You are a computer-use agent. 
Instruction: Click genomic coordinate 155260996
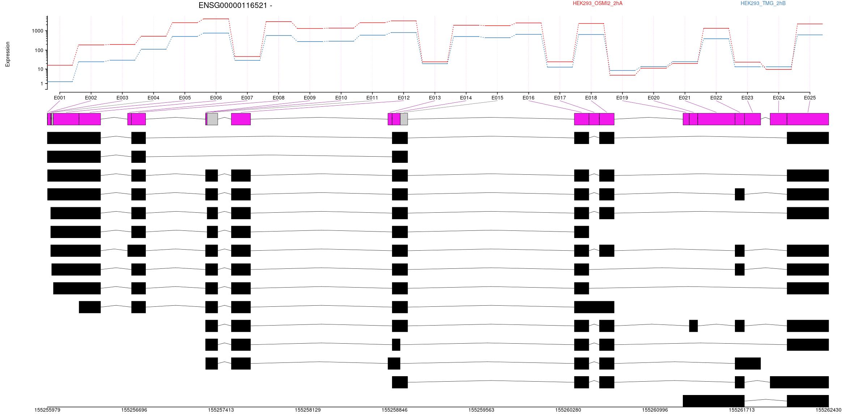(x=655, y=410)
